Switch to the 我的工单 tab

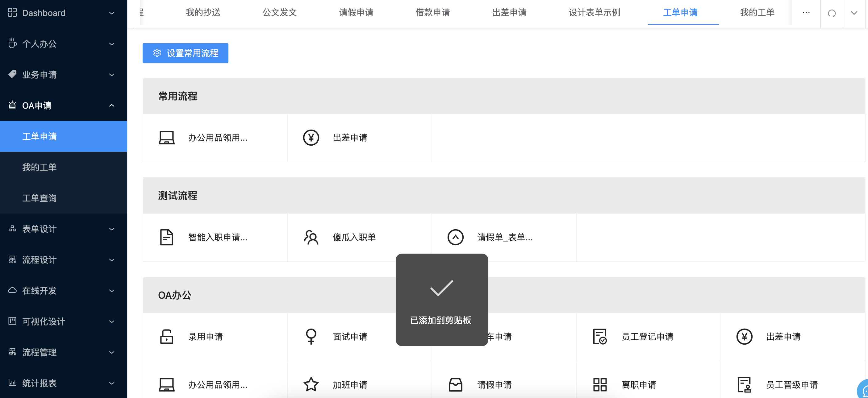[x=757, y=13]
